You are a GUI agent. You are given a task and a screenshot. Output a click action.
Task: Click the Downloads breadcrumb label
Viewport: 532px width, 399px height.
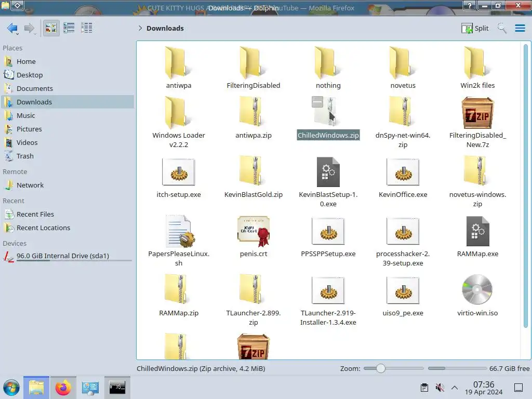click(165, 28)
